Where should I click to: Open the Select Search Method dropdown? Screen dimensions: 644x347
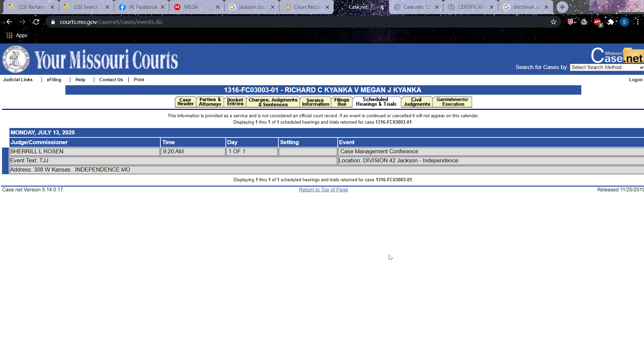pyautogui.click(x=607, y=67)
